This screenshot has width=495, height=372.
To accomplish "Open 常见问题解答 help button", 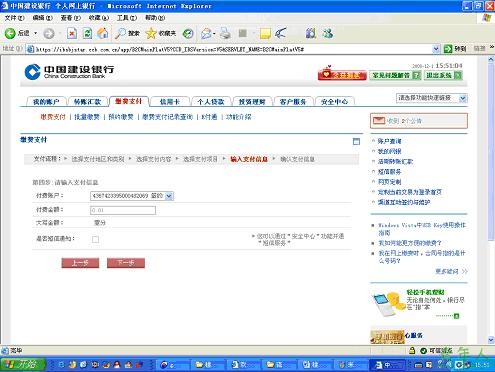I will (x=395, y=75).
